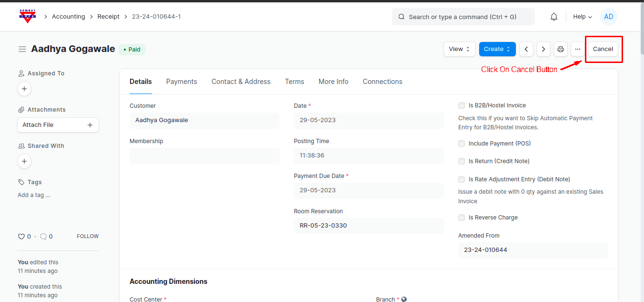Open the Help menu
The image size is (644, 302).
click(582, 17)
